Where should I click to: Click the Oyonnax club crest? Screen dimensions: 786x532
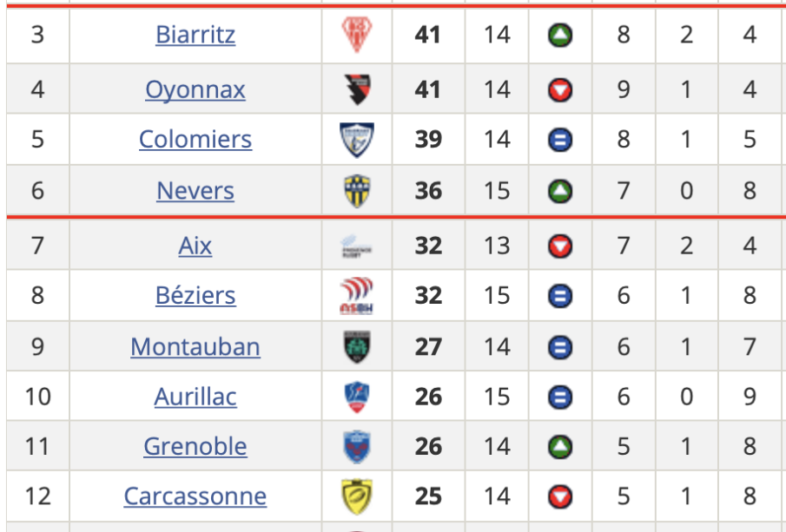click(x=357, y=89)
